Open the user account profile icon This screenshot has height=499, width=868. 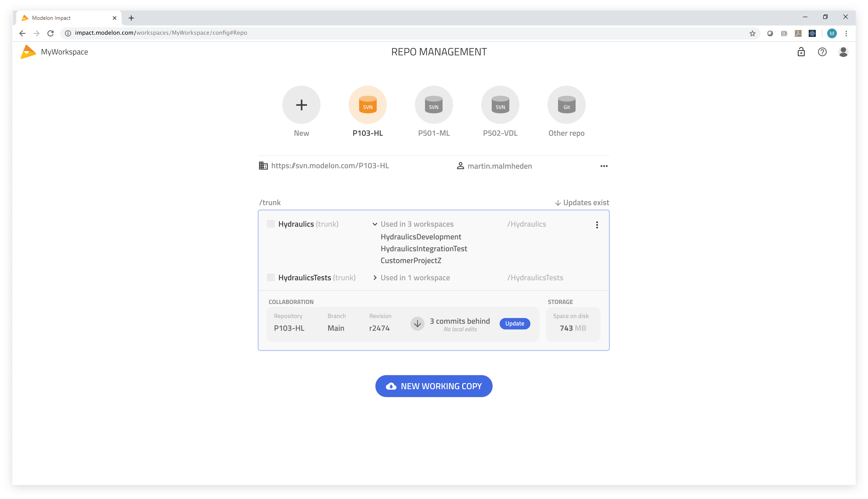[843, 52]
